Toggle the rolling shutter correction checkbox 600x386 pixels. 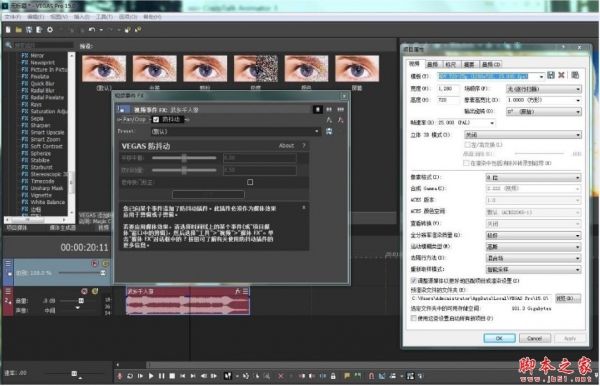[x=250, y=182]
